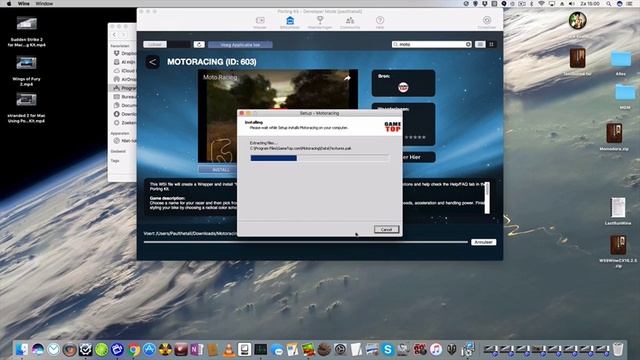Image resolution: width=640 pixels, height=360 pixels.
Task: Open the Community tab in Porting Kit
Action: point(350,22)
